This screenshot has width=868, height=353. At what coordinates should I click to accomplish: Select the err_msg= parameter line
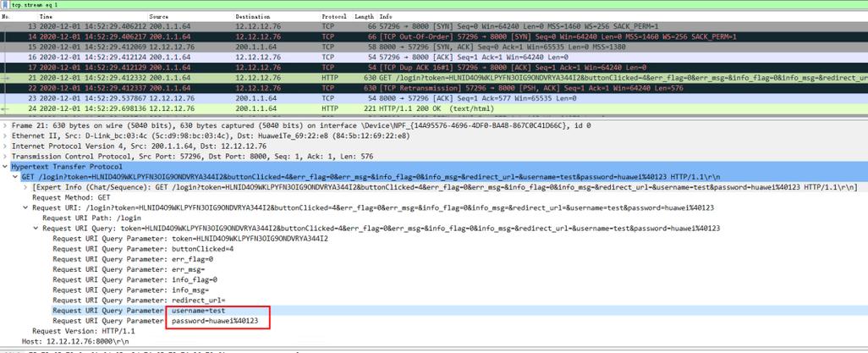point(129,269)
